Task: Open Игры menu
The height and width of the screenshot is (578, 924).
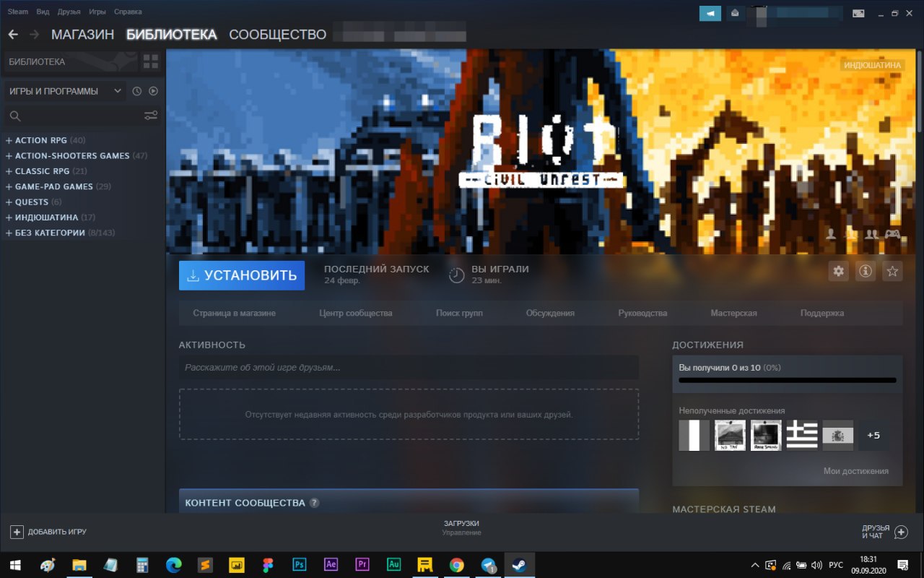Action: [x=97, y=12]
